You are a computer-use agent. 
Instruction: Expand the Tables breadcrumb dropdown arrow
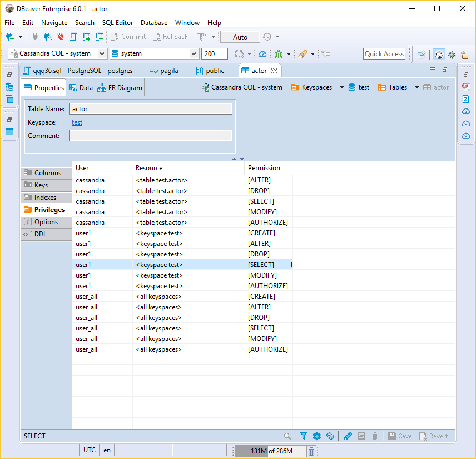[x=417, y=87]
